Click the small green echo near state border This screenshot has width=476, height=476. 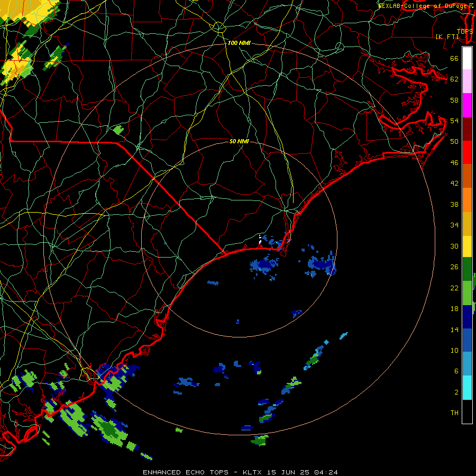pyautogui.click(x=118, y=130)
